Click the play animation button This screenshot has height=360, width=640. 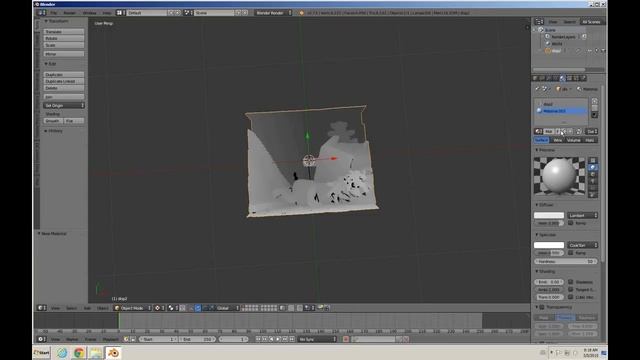tap(278, 339)
